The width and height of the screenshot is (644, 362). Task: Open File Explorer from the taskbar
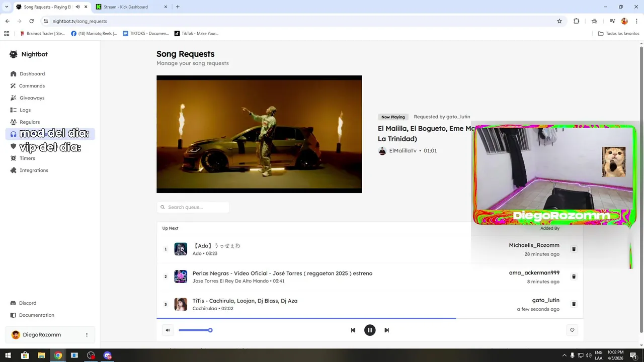click(x=41, y=355)
